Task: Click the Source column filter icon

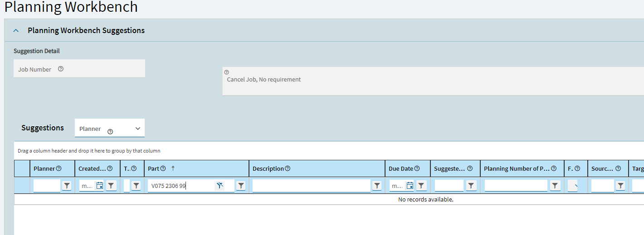Action: [x=620, y=186]
